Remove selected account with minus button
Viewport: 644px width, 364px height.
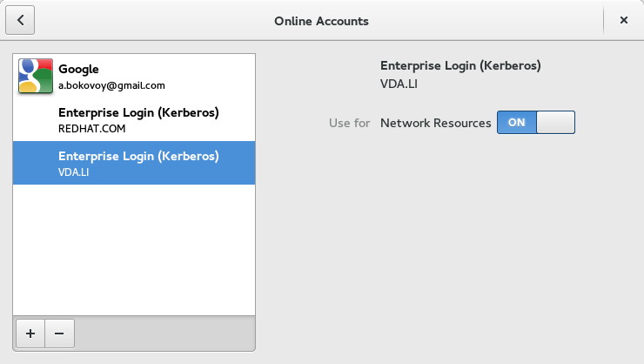click(59, 333)
